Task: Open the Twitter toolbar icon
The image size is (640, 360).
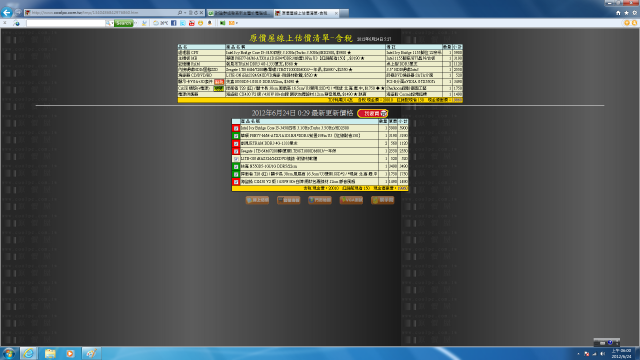Action: pyautogui.click(x=182, y=23)
